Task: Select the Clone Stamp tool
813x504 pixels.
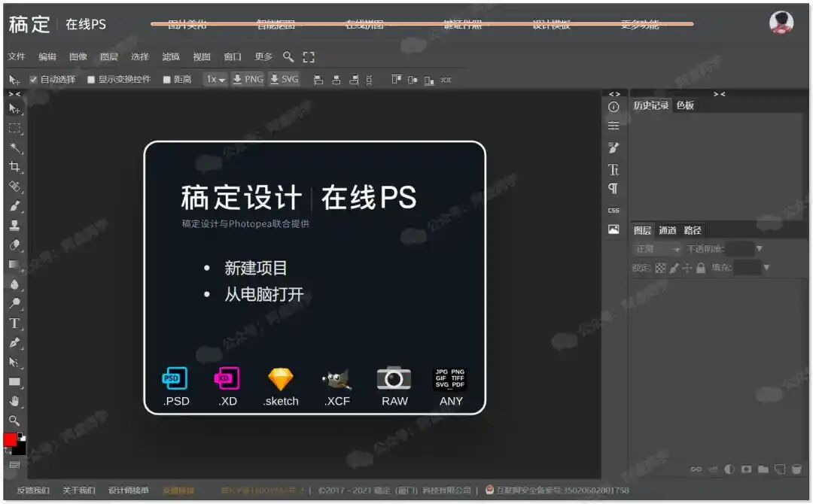Action: tap(14, 226)
